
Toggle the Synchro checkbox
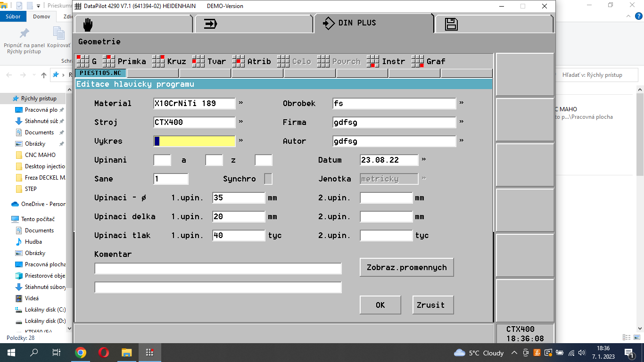268,179
